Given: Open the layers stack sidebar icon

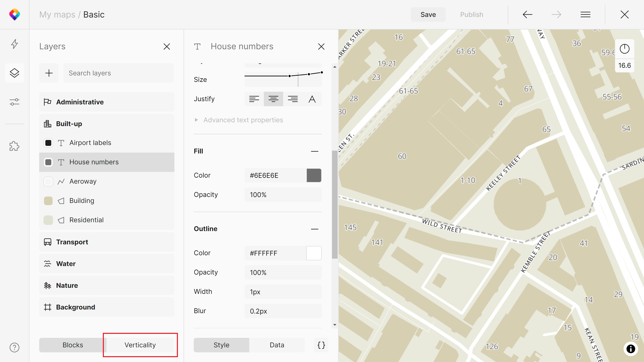Looking at the screenshot, I should 14,73.
